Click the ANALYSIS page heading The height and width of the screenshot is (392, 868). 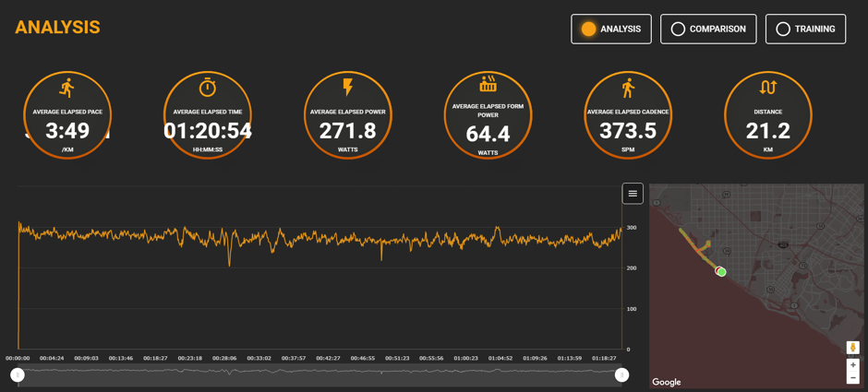pyautogui.click(x=57, y=27)
